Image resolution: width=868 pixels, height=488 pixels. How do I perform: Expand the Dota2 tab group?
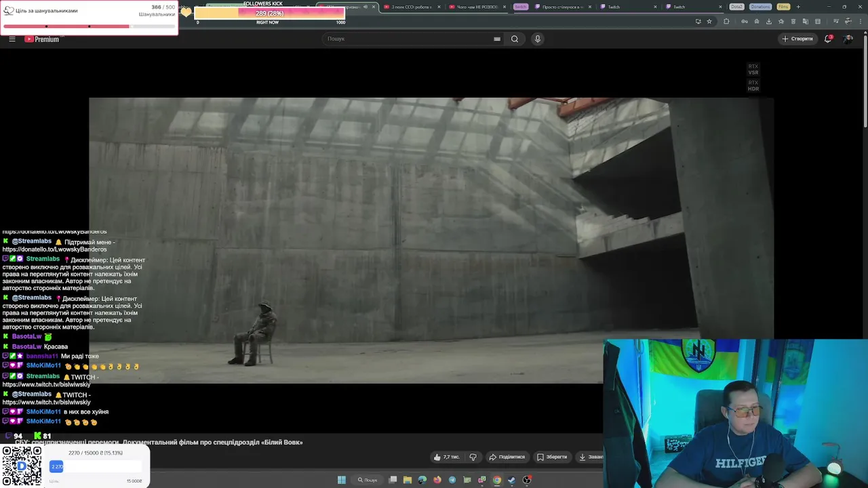[736, 7]
